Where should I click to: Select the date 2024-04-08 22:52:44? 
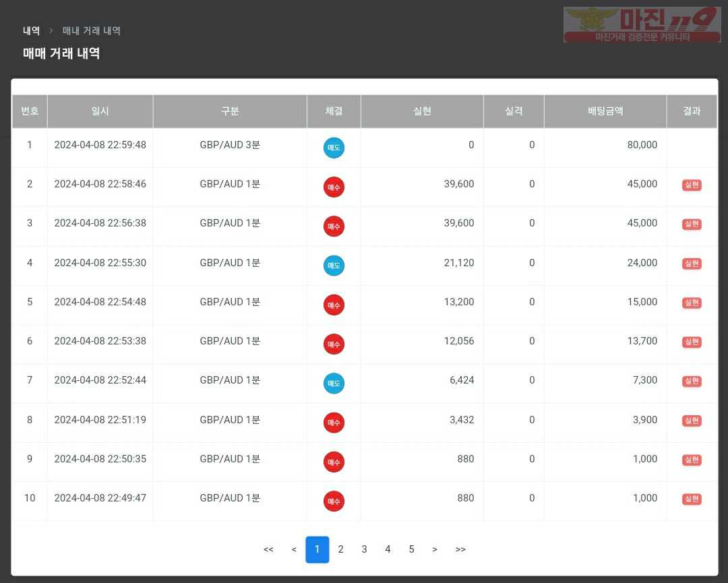[100, 380]
